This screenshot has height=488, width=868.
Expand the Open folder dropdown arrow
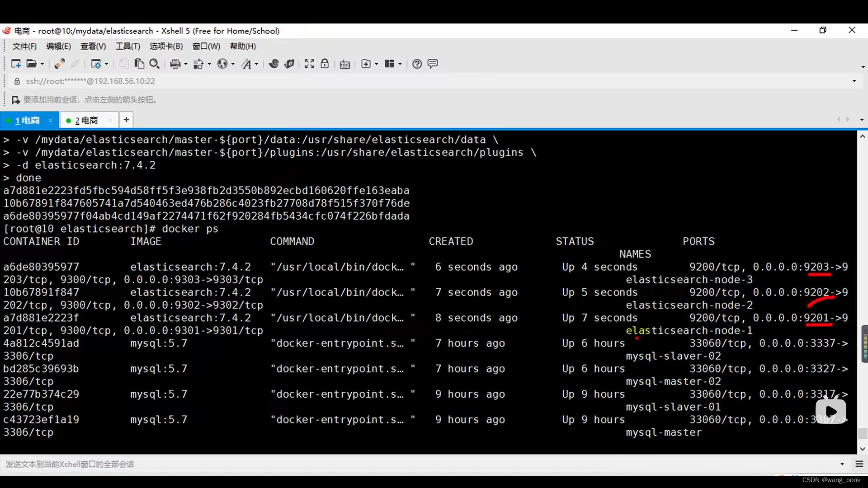point(42,64)
